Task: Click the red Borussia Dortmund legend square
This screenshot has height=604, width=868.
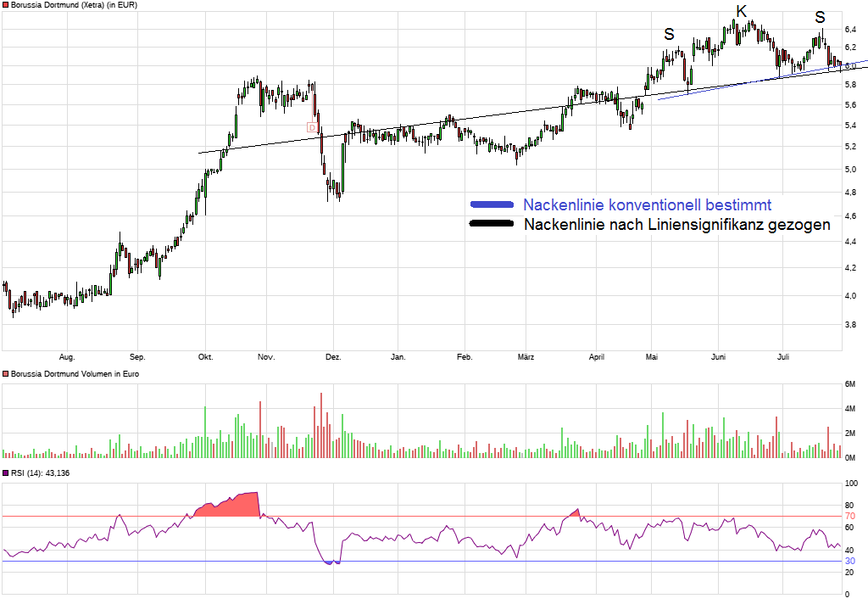Action: 6,5
